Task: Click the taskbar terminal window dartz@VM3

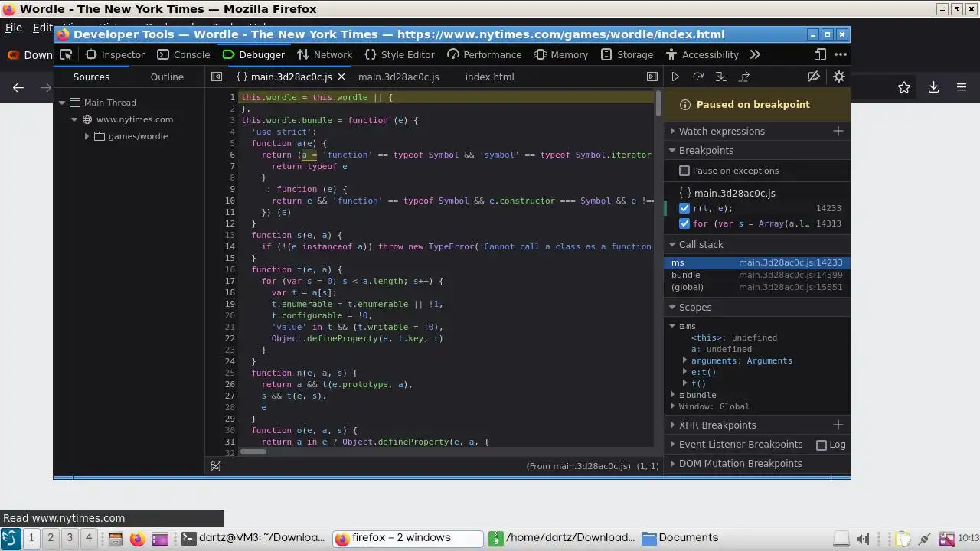Action: pyautogui.click(x=255, y=538)
